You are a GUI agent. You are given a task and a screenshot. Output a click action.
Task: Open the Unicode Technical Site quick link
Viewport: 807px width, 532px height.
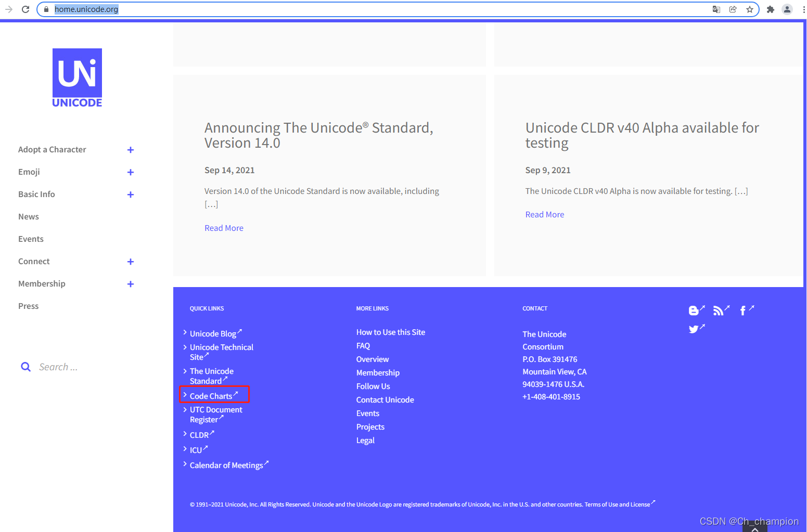click(x=221, y=352)
